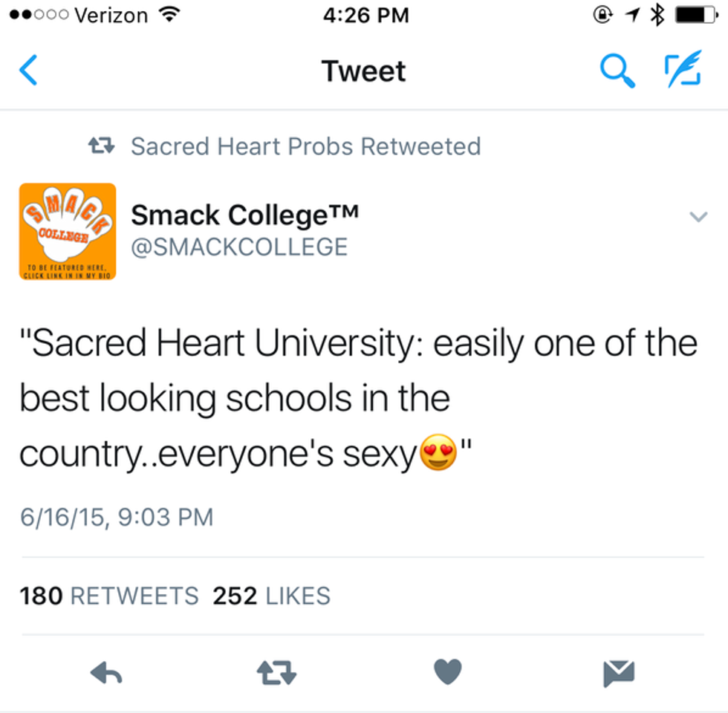Show the 252 Likes list
This screenshot has height=713, width=728.
click(x=271, y=596)
